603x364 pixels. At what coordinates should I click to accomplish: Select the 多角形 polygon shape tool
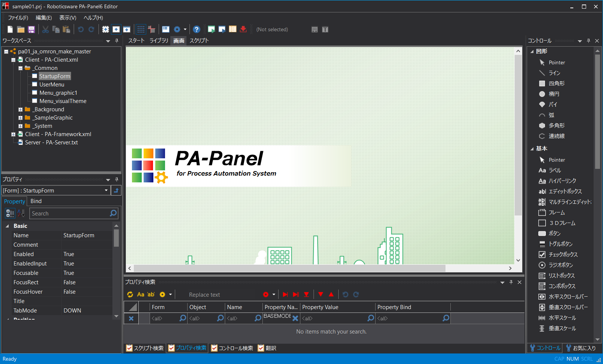[556, 126]
